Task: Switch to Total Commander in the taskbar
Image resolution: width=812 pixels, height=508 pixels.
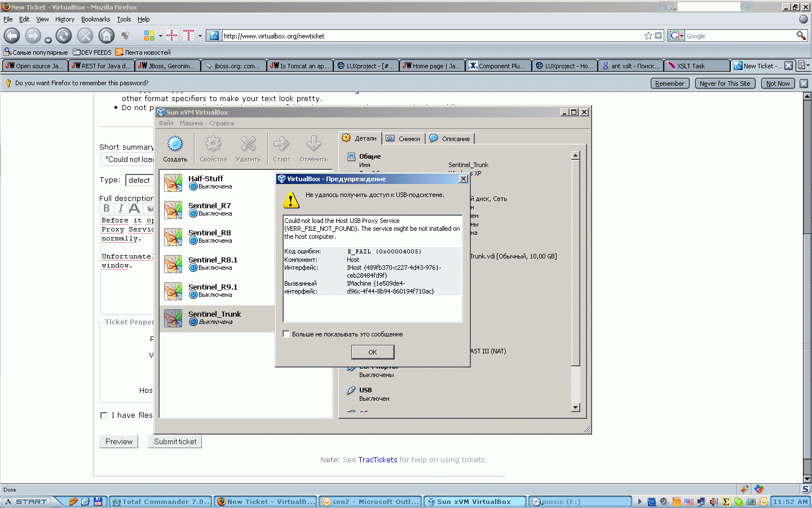Action: [x=161, y=502]
